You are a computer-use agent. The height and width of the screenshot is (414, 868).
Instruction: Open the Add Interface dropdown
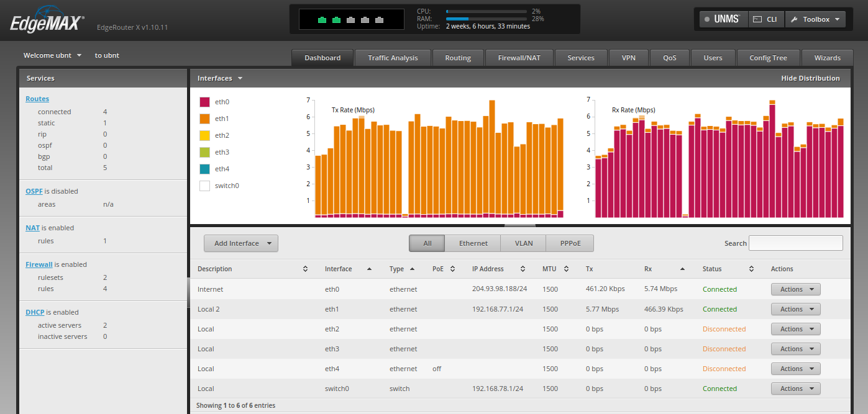[x=241, y=243]
